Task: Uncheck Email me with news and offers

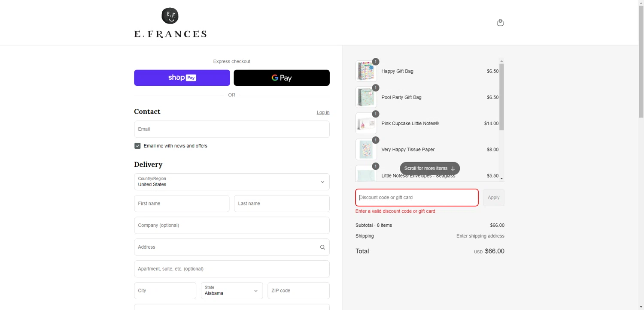Action: 137,146
